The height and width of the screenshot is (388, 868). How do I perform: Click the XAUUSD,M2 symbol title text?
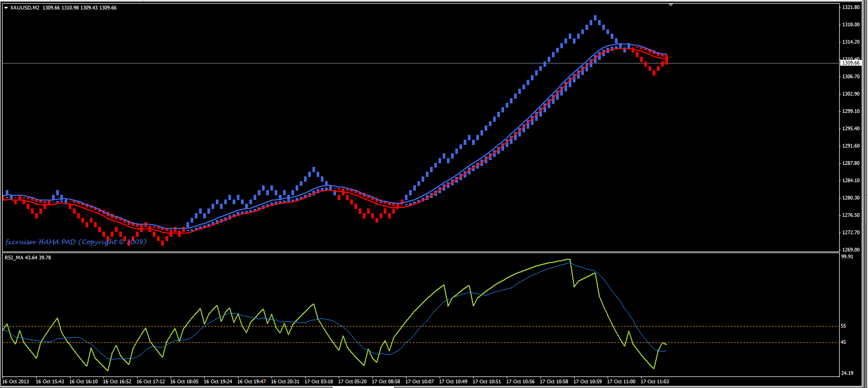[x=25, y=8]
